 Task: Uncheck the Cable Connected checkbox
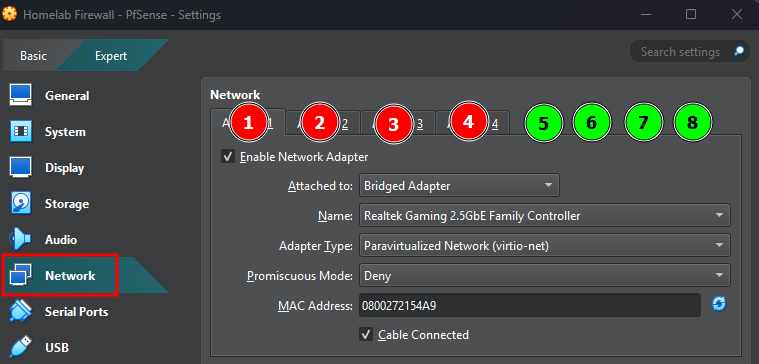coord(366,334)
